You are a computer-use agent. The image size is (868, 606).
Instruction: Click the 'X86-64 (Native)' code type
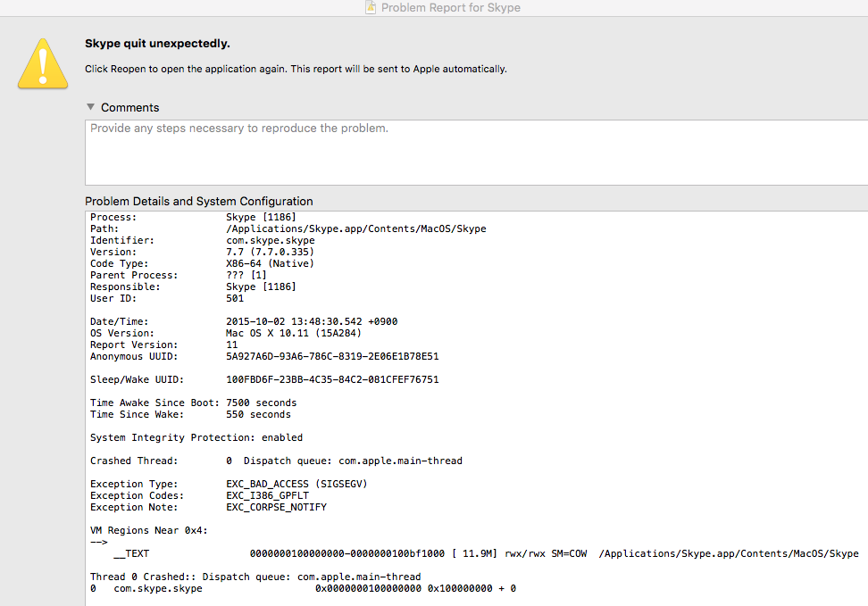[270, 263]
